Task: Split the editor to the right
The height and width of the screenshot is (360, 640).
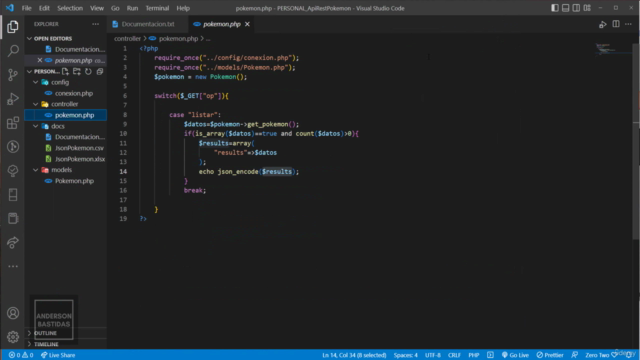Action: pyautogui.click(x=616, y=24)
